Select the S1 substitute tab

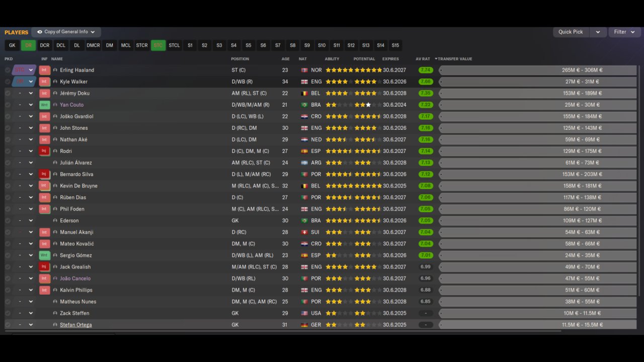point(190,45)
